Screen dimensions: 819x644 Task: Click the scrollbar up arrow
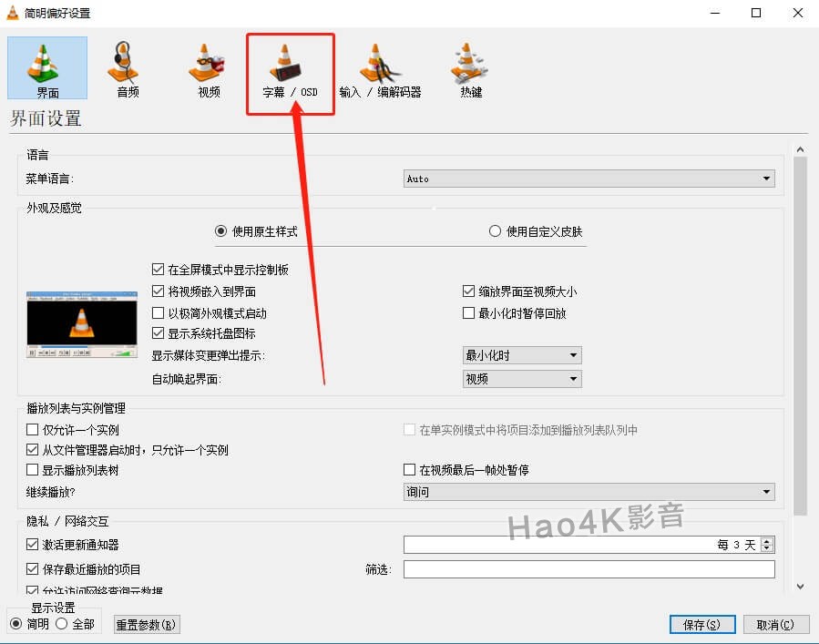(800, 150)
